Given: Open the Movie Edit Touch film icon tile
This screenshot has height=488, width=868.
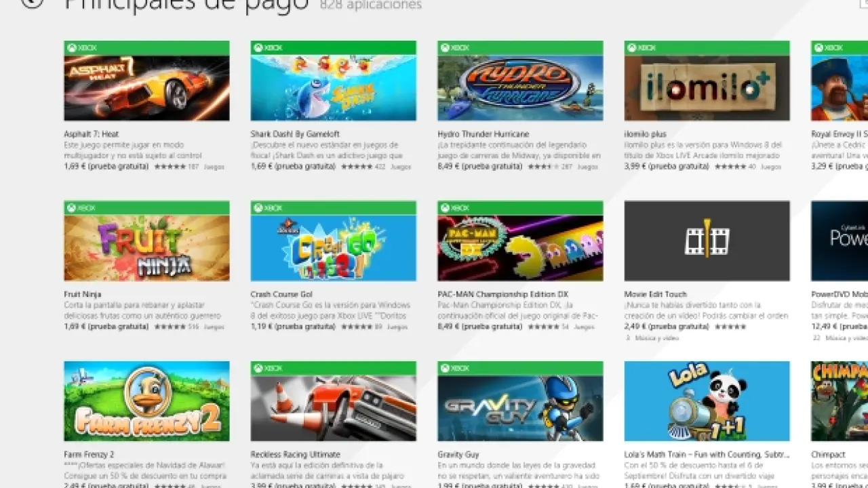Looking at the screenshot, I should tap(707, 241).
